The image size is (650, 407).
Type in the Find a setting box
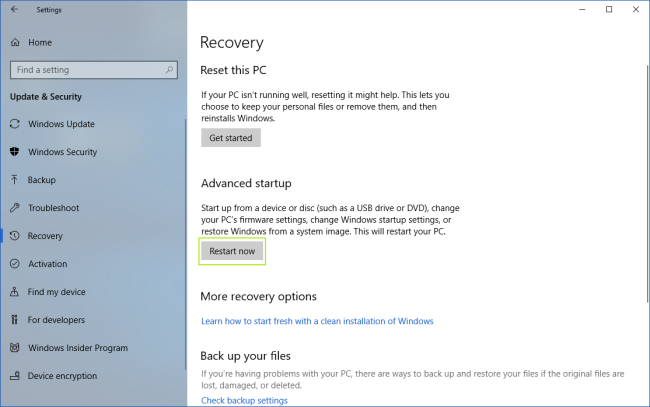(85, 70)
